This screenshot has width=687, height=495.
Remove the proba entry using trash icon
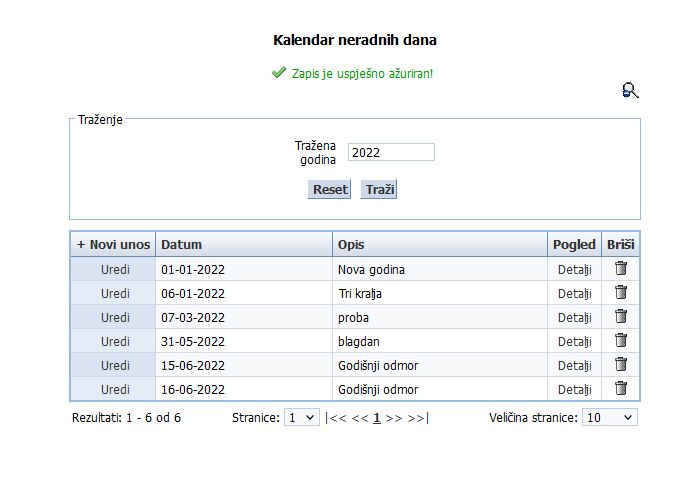click(620, 317)
